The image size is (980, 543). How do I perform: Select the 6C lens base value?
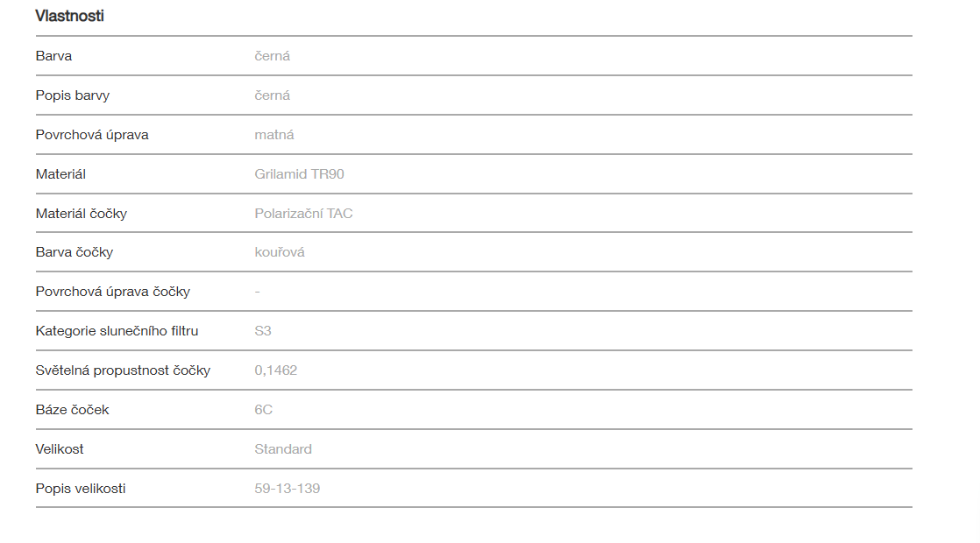pyautogui.click(x=264, y=410)
